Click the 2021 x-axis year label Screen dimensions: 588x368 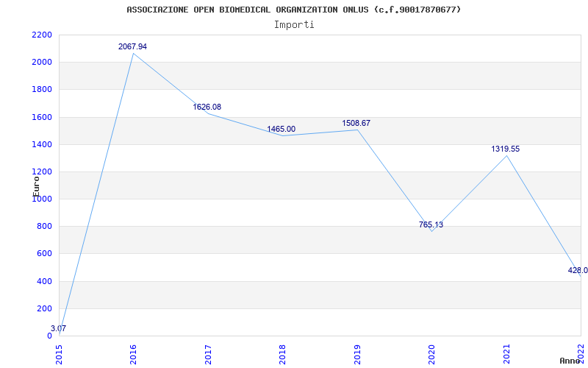[506, 355]
